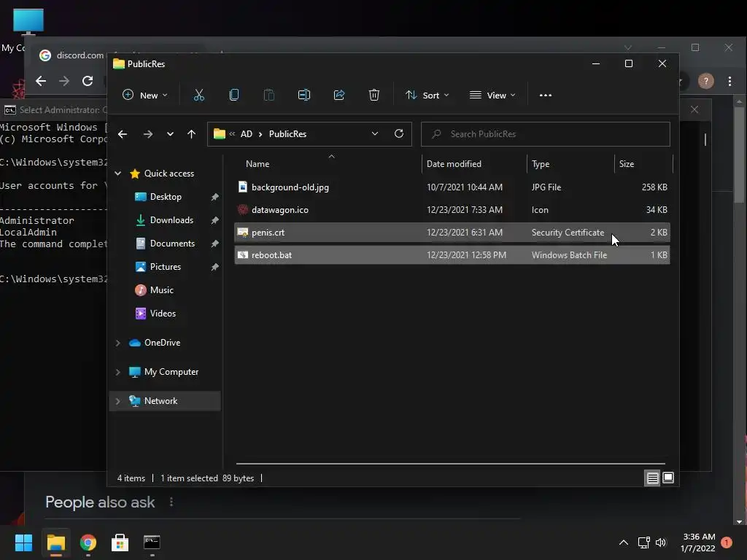Select Music in navigation pane
The image size is (747, 560).
click(x=161, y=290)
